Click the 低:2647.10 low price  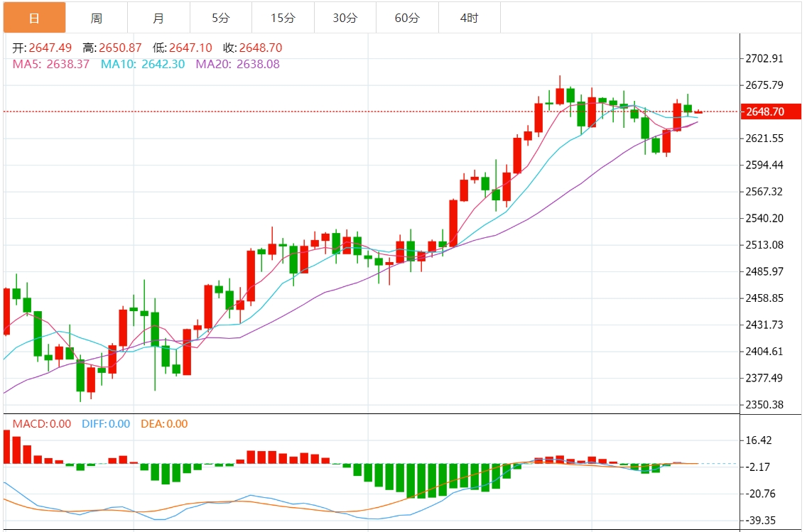click(182, 48)
